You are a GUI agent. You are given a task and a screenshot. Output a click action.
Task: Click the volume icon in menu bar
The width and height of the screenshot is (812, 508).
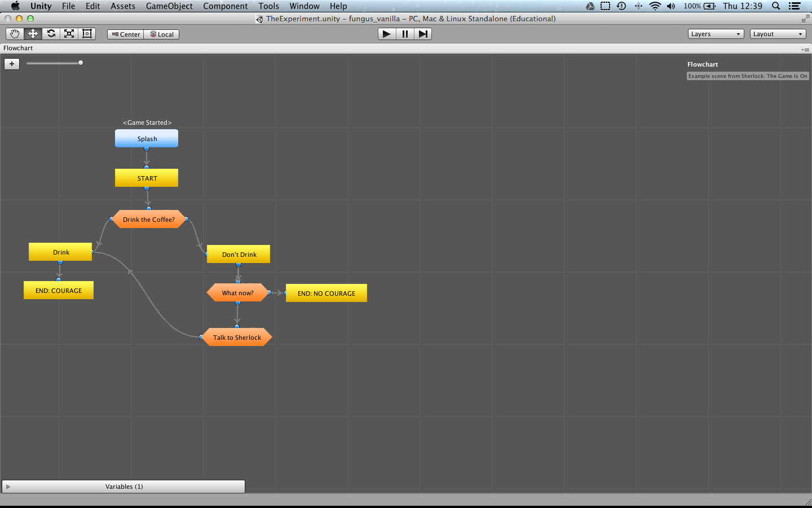point(671,6)
